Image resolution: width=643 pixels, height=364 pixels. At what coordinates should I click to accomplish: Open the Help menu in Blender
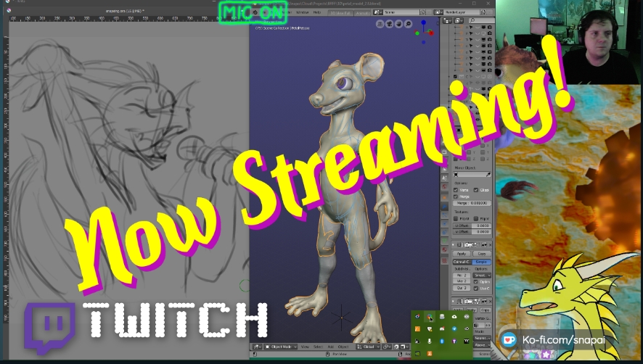[x=317, y=12]
